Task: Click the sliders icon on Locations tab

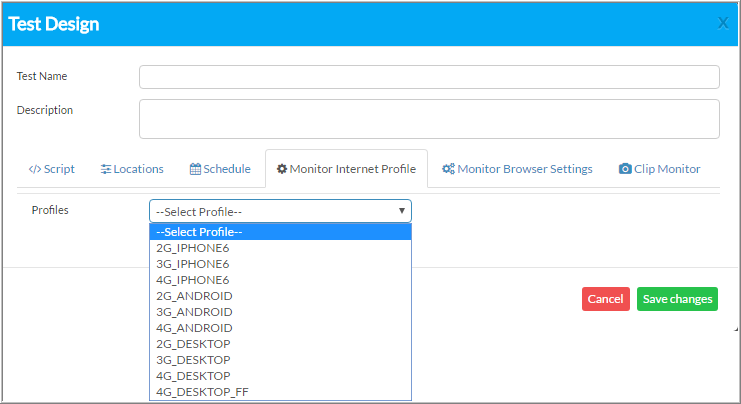Action: pos(106,169)
